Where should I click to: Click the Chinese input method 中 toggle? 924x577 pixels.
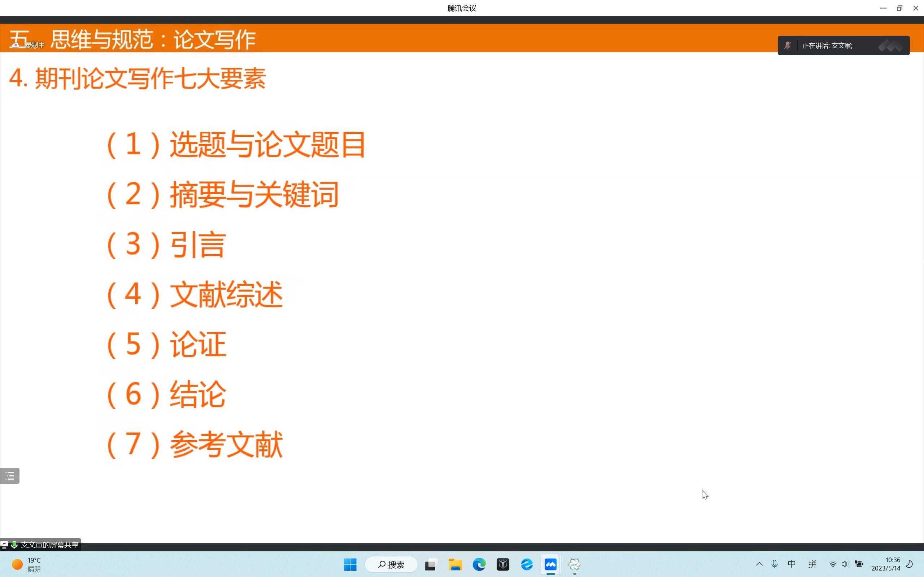coord(793,565)
